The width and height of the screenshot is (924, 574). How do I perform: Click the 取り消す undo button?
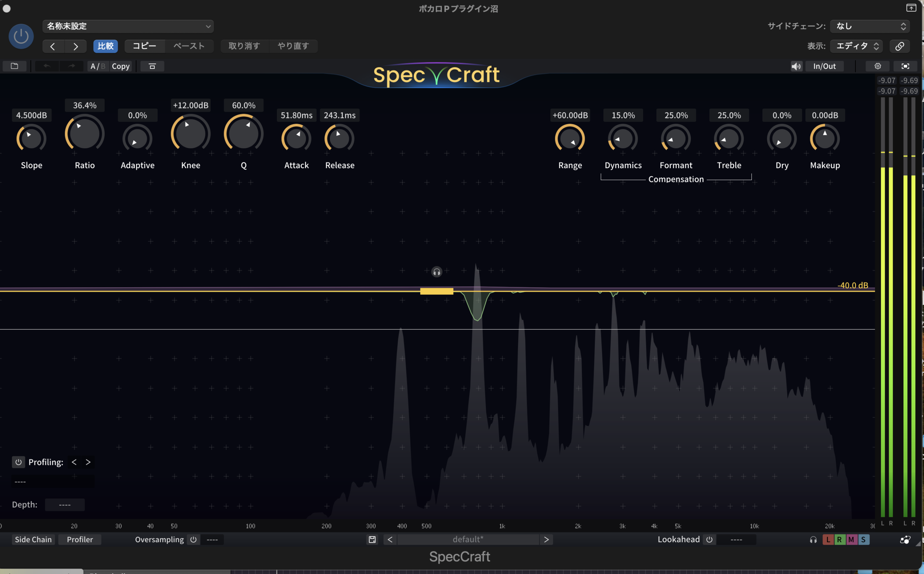point(244,46)
